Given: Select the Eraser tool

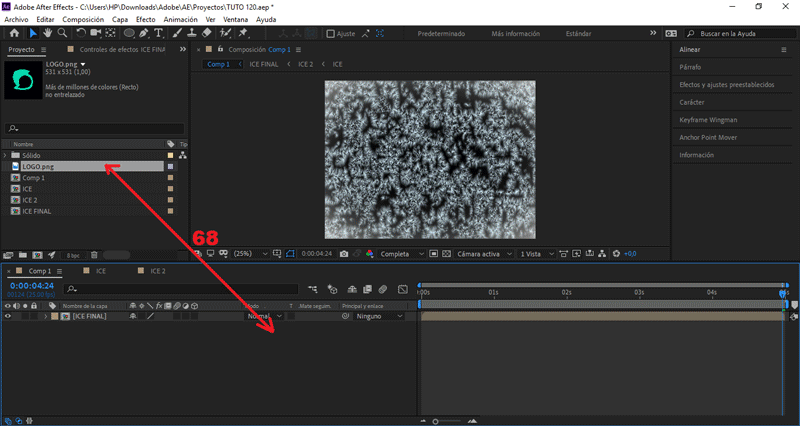Looking at the screenshot, I should (x=206, y=33).
